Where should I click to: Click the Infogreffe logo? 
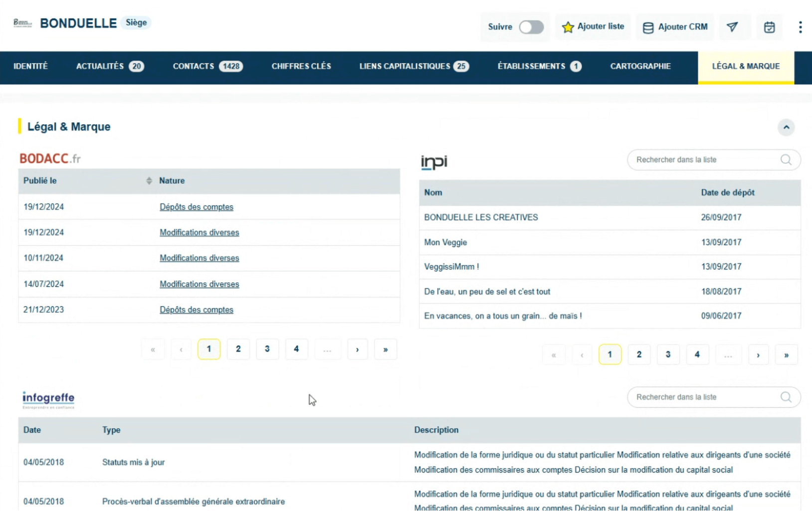click(x=48, y=400)
